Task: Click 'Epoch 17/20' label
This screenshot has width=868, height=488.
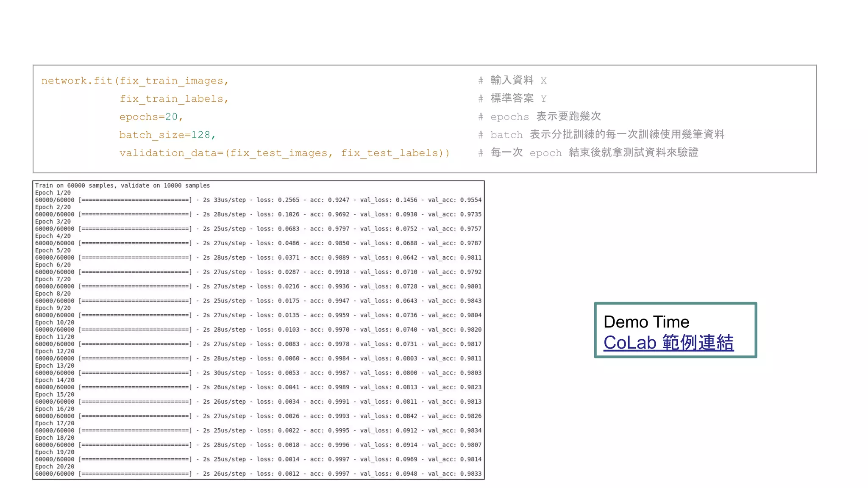Action: click(x=55, y=423)
